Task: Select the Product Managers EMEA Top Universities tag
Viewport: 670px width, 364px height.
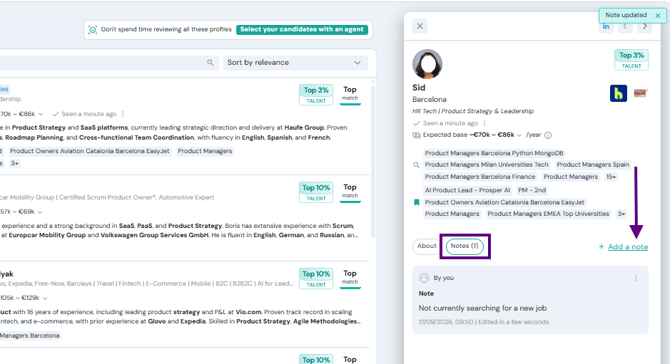Action: [548, 214]
